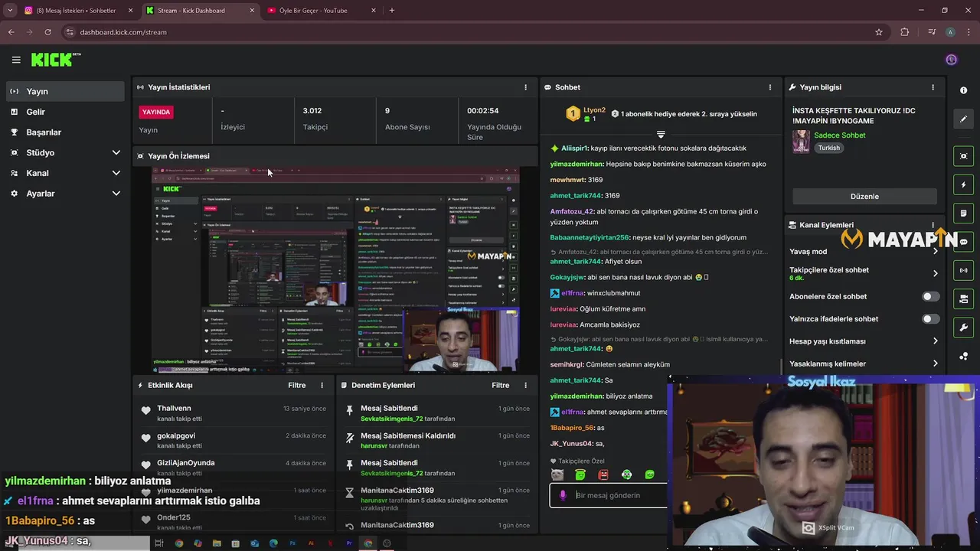Expand the Kanal sidebar section
This screenshot has width=980, height=551.
pos(65,173)
